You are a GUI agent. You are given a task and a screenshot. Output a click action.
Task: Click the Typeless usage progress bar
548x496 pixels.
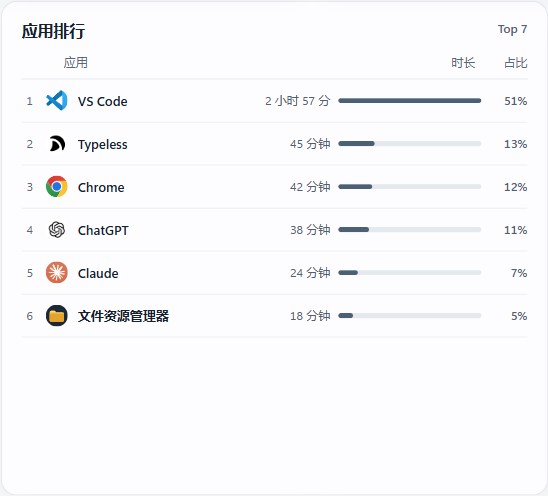pos(410,144)
